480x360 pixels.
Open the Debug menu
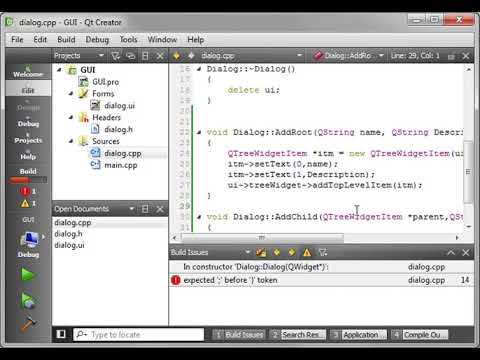97,40
